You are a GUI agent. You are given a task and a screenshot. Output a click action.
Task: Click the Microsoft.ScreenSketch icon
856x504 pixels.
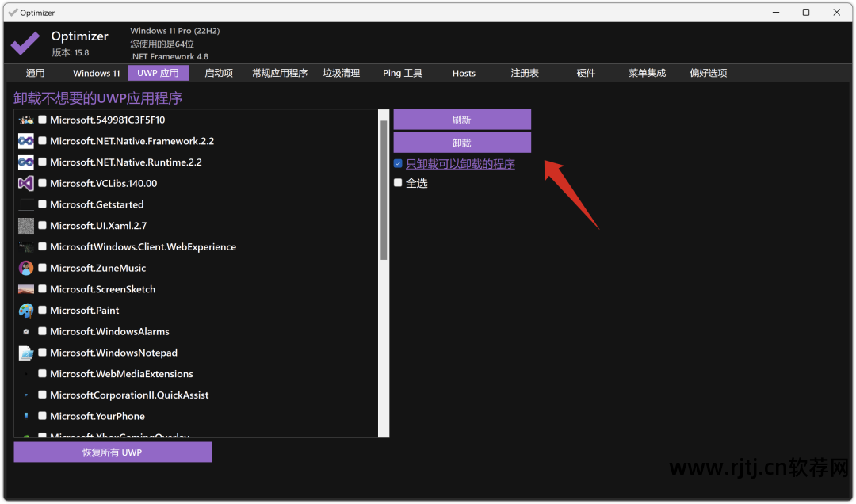click(26, 289)
